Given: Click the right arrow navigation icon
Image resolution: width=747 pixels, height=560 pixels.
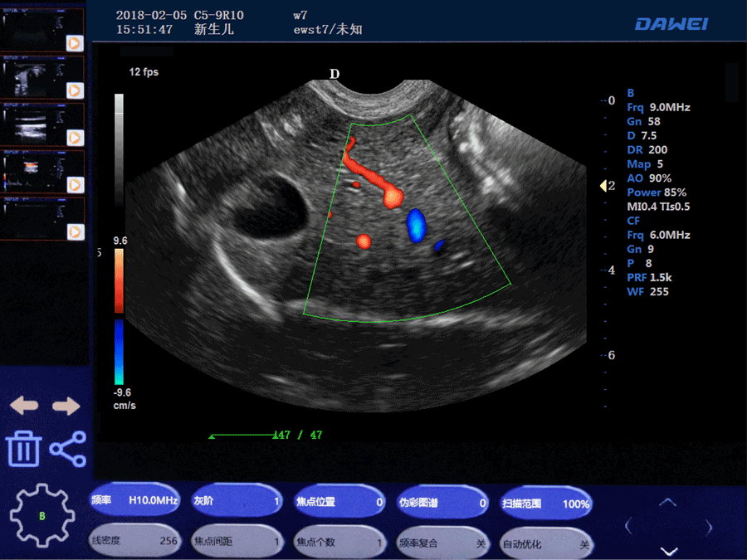Looking at the screenshot, I should [x=66, y=406].
